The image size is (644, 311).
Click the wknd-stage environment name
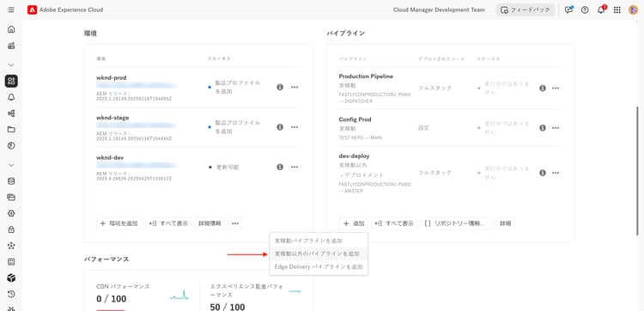[x=112, y=118]
